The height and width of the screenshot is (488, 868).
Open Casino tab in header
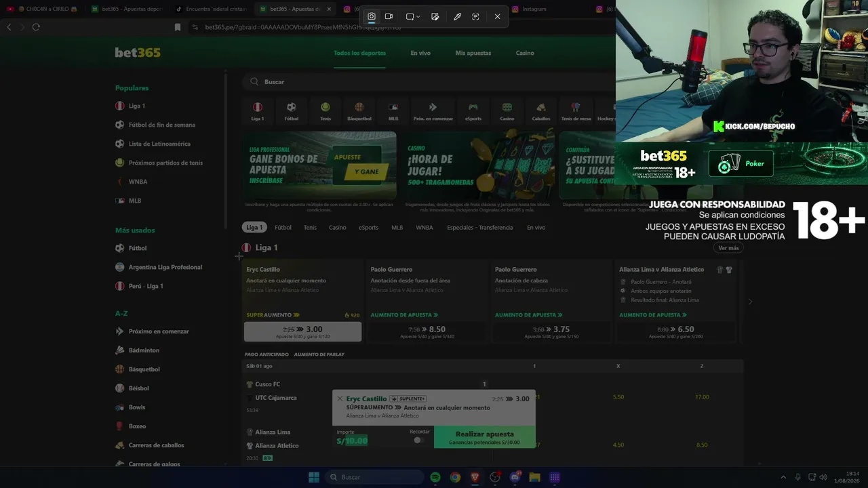pos(525,53)
